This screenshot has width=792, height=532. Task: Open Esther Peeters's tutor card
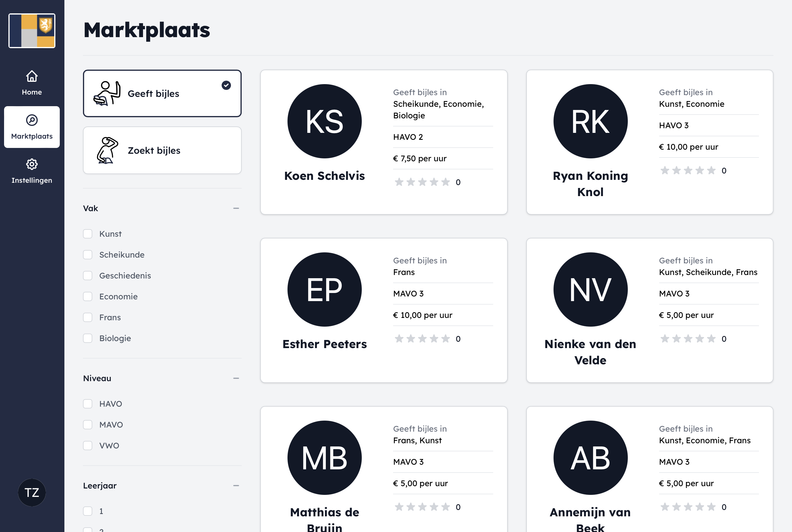384,310
